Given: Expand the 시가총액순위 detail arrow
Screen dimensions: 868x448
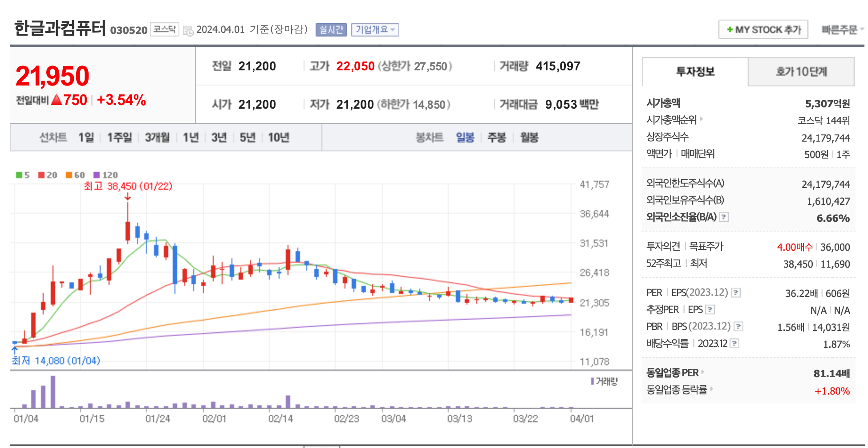Looking at the screenshot, I should point(702,120).
